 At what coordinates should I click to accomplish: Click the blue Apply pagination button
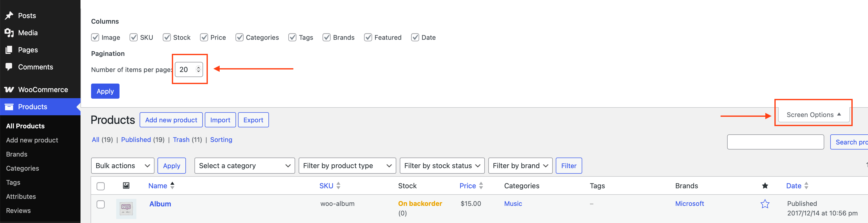click(105, 91)
